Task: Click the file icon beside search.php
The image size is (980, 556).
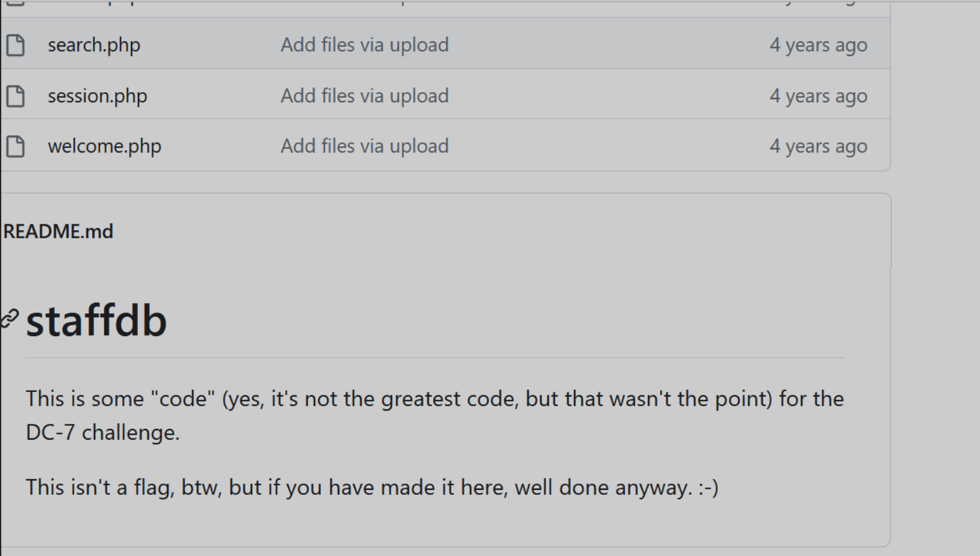Action: pos(15,45)
